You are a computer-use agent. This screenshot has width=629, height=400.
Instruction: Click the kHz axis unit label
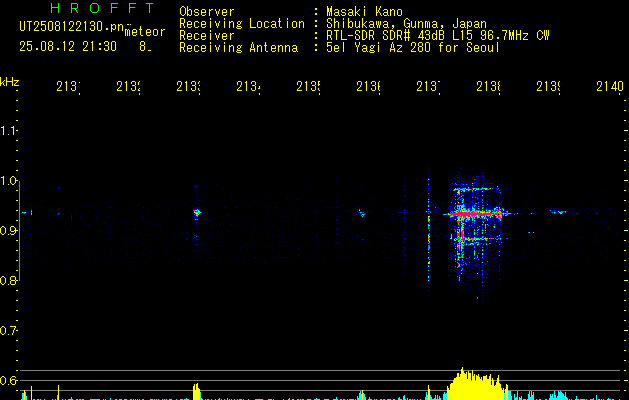(x=10, y=82)
